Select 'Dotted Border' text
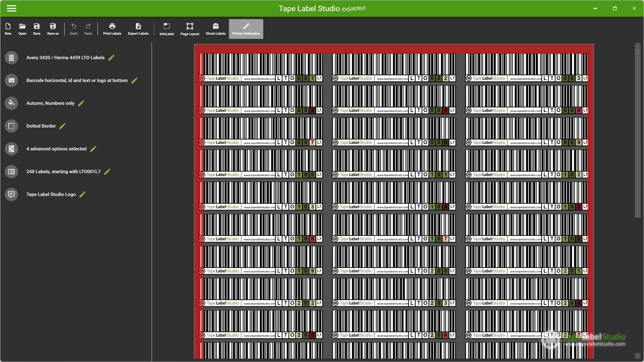This screenshot has height=362, width=644. pos(41,126)
